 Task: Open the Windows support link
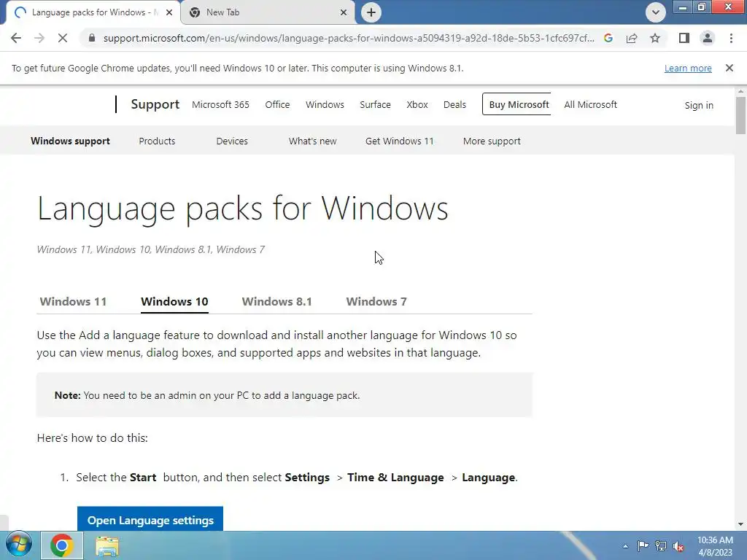click(x=71, y=141)
